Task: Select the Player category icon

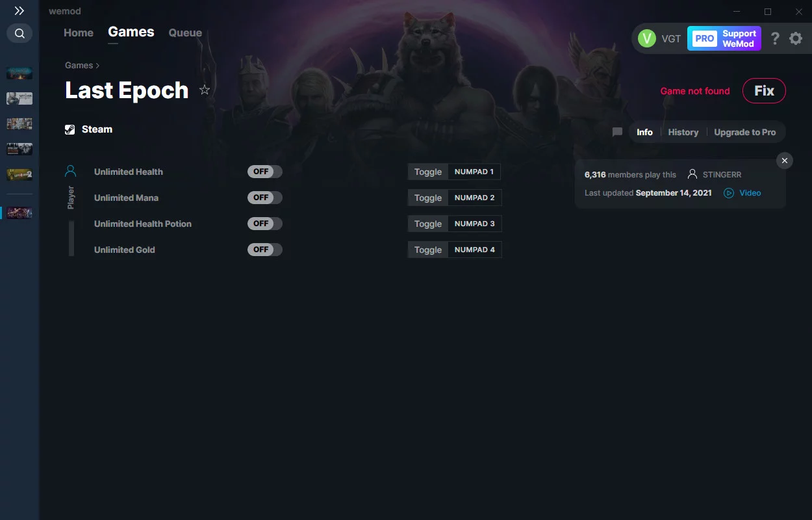Action: click(x=71, y=172)
